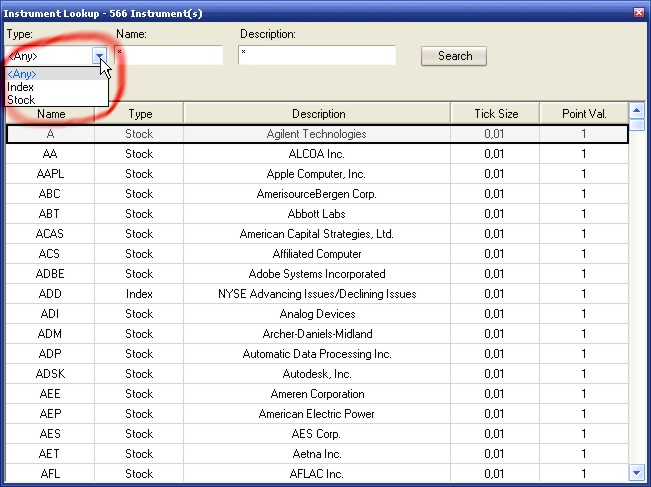Viewport: 651px width, 487px height.
Task: Click Automatic Data Processing Inc. description
Action: tap(317, 354)
